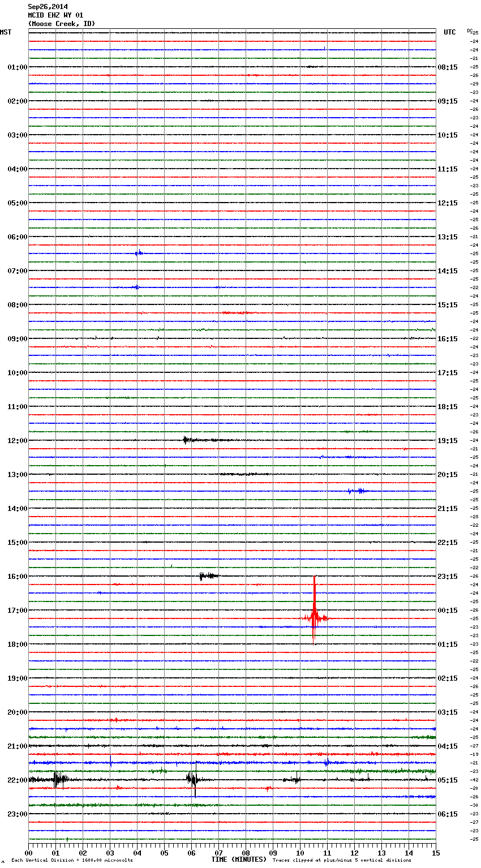Click the 02:15 UTC time label
Image resolution: width=481 pixels, height=868 pixels.
tap(448, 678)
